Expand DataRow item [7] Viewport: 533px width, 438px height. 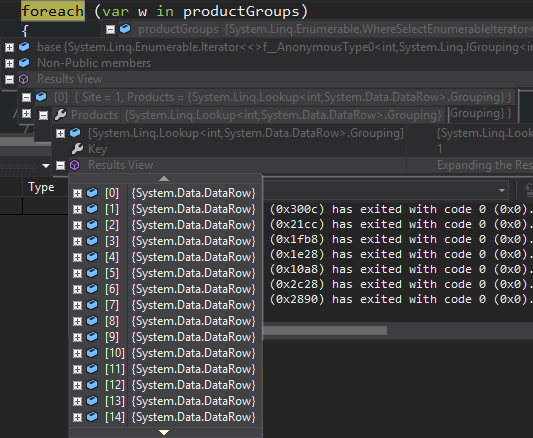pyautogui.click(x=78, y=305)
